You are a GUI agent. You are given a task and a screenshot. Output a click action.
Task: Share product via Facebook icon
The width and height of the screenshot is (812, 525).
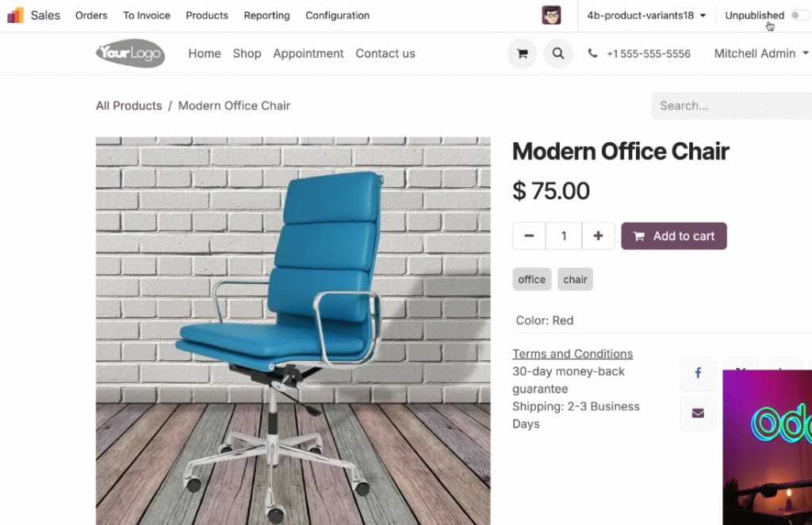click(x=698, y=373)
